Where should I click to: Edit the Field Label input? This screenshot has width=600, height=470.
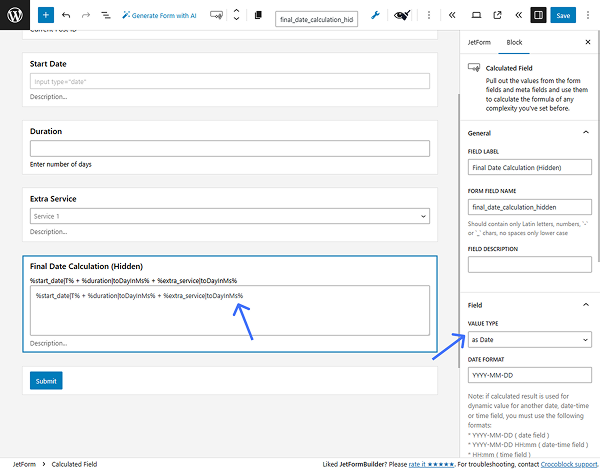530,167
